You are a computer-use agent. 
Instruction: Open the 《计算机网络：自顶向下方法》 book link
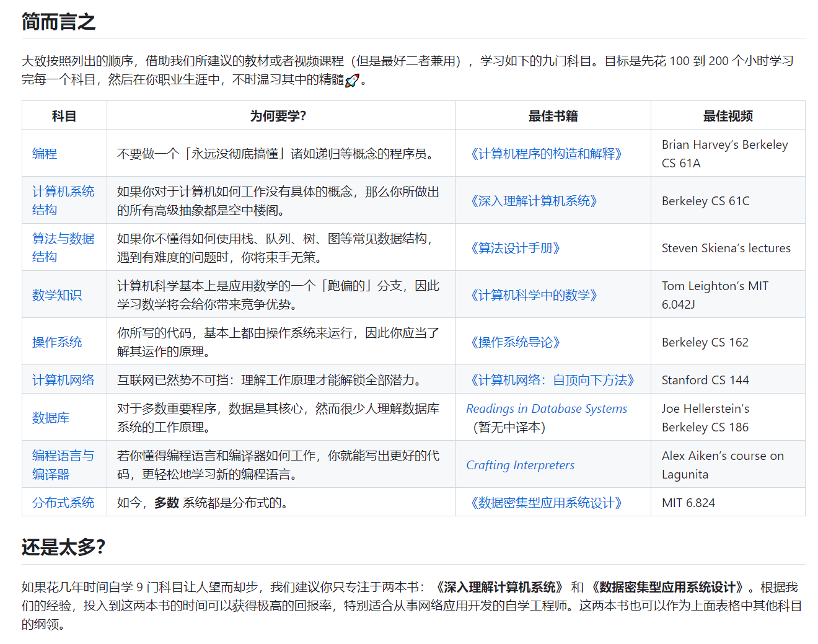click(552, 380)
